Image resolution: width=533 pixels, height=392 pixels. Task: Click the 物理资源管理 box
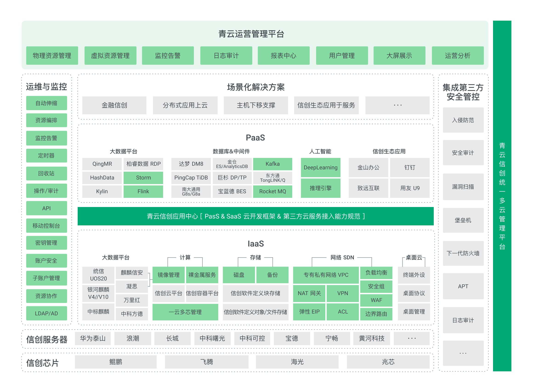pos(52,56)
